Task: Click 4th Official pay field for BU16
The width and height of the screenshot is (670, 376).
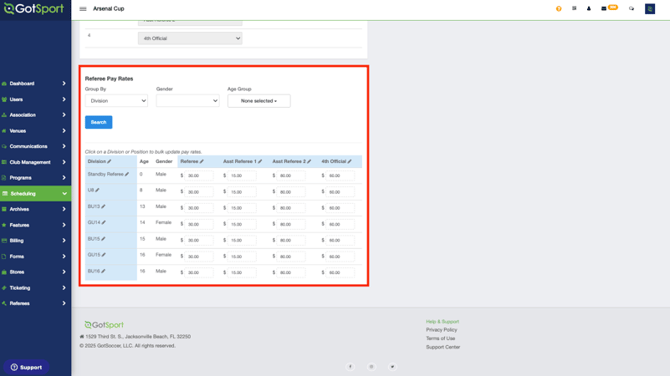Action: click(x=340, y=272)
